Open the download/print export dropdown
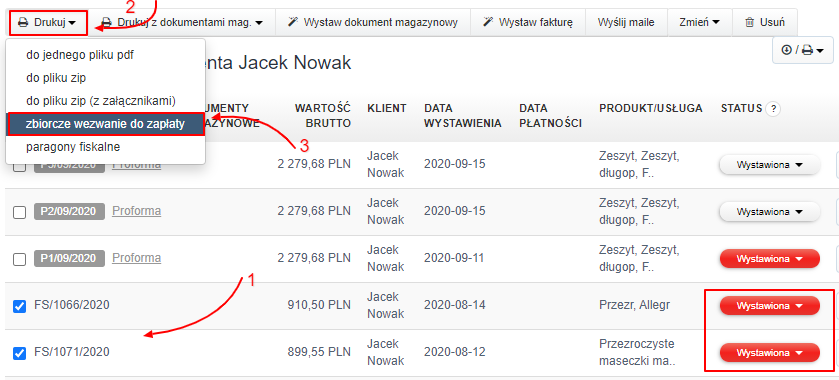Viewport: 839px width, 380px height. click(803, 50)
